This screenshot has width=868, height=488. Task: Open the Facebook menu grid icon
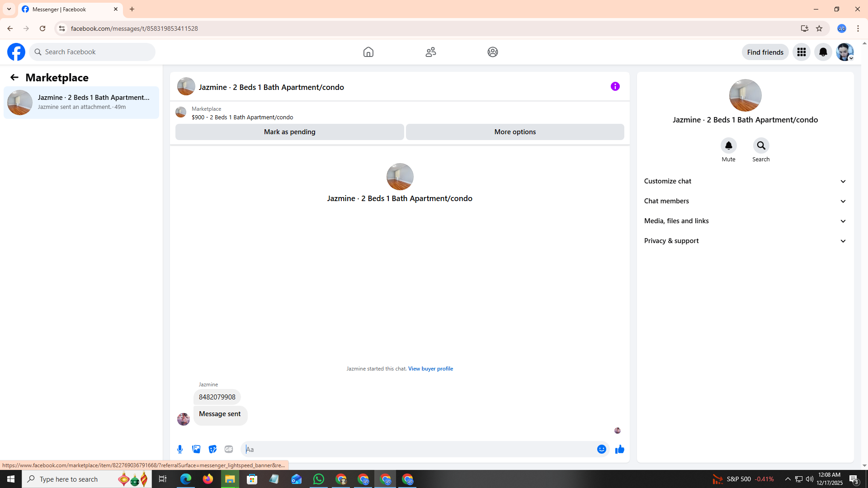(801, 52)
